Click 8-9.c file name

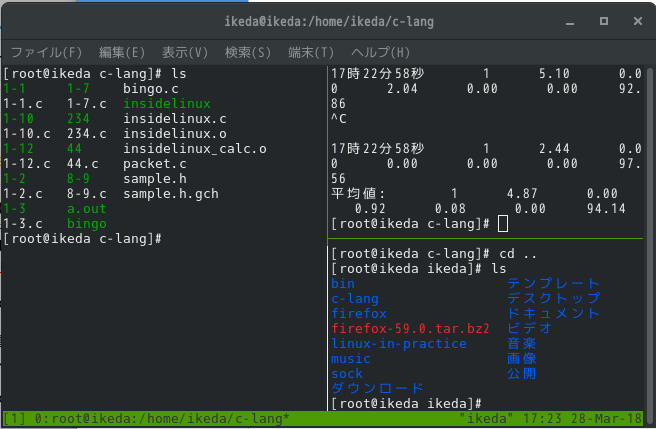pos(87,194)
